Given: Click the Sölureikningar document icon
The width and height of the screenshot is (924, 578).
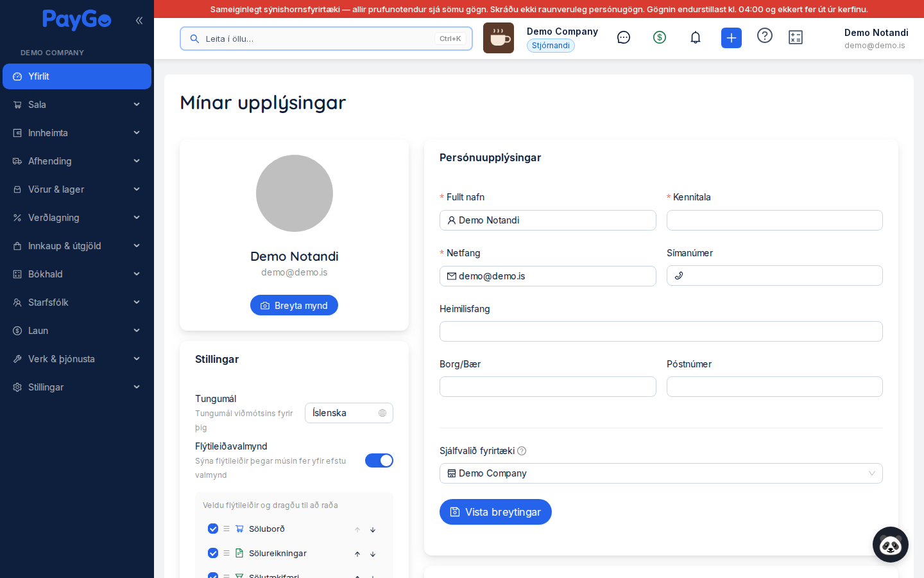Looking at the screenshot, I should [239, 553].
